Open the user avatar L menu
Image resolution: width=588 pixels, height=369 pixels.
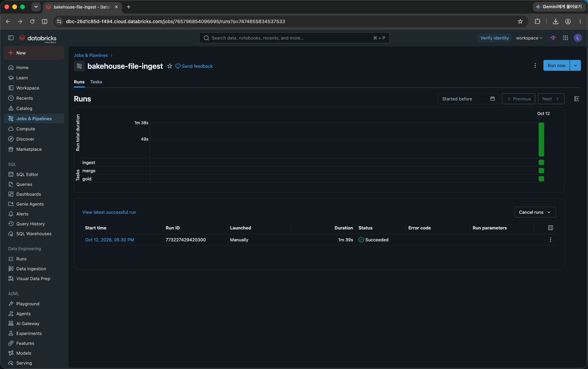578,38
